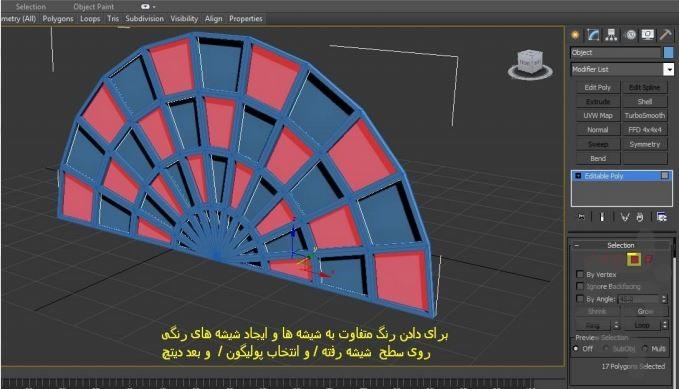The image size is (679, 389).
Task: Click the Shrink selection button
Action: (x=597, y=311)
